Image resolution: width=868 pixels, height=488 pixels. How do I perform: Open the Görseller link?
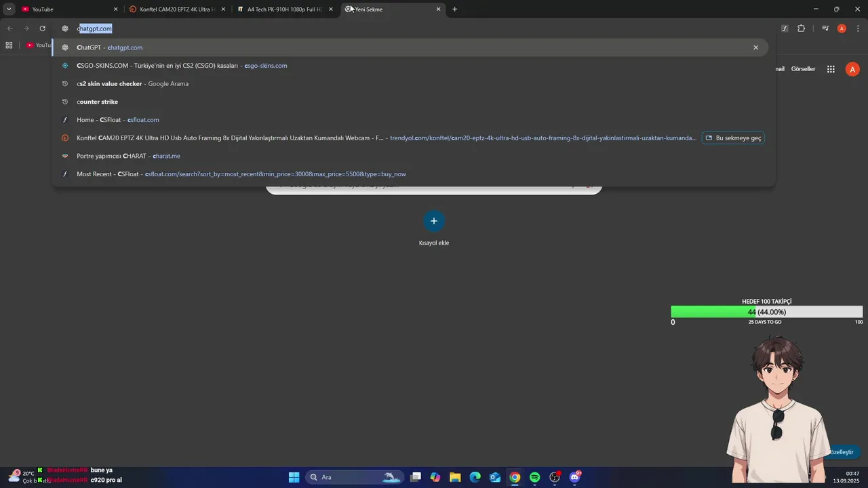click(x=803, y=69)
